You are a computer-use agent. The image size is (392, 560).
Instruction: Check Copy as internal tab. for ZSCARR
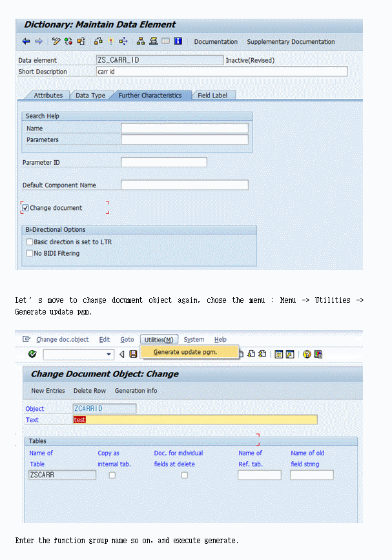point(112,475)
